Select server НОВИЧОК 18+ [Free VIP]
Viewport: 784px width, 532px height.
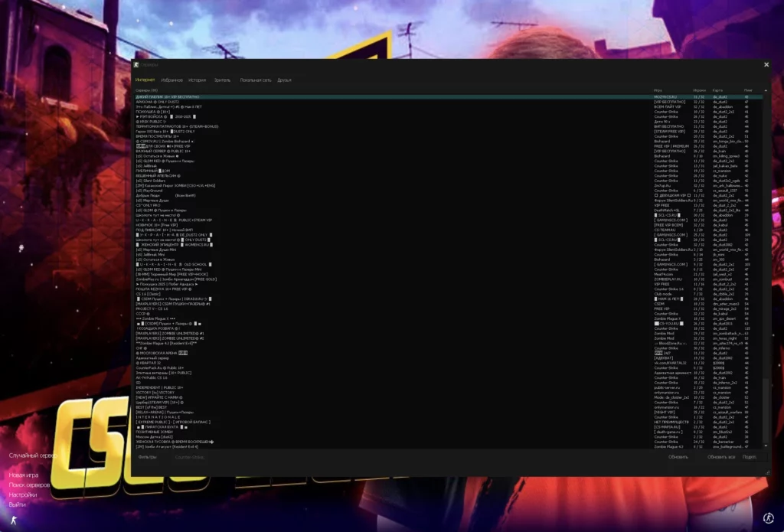pyautogui.click(x=449, y=225)
